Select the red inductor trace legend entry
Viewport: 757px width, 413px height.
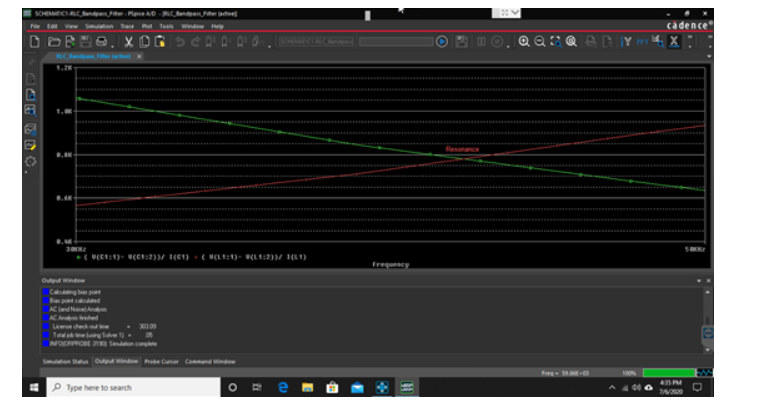pyautogui.click(x=251, y=257)
